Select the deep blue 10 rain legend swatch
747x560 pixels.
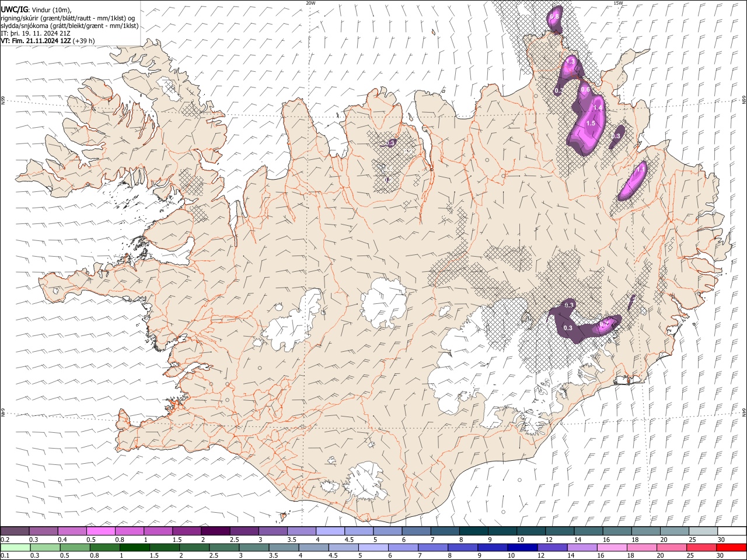pos(522,547)
